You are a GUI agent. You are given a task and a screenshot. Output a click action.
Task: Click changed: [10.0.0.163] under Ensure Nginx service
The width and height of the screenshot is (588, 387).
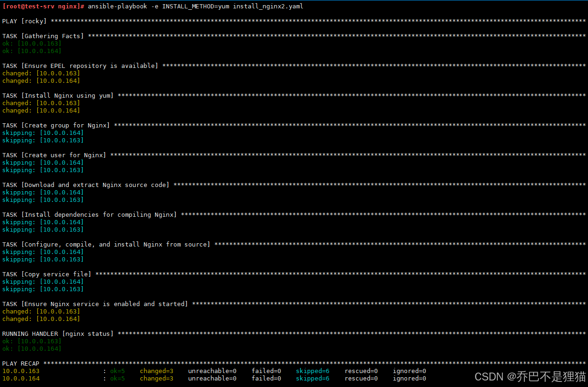click(x=41, y=312)
